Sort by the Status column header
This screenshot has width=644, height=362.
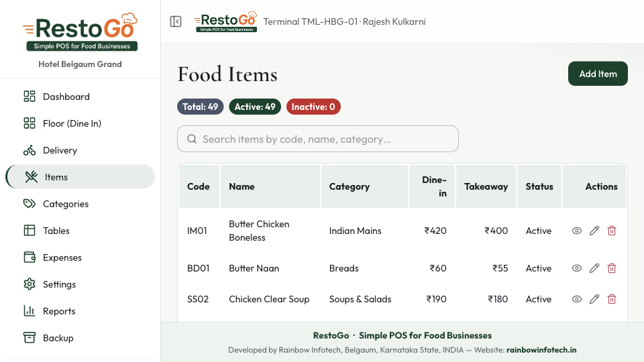[x=539, y=186]
